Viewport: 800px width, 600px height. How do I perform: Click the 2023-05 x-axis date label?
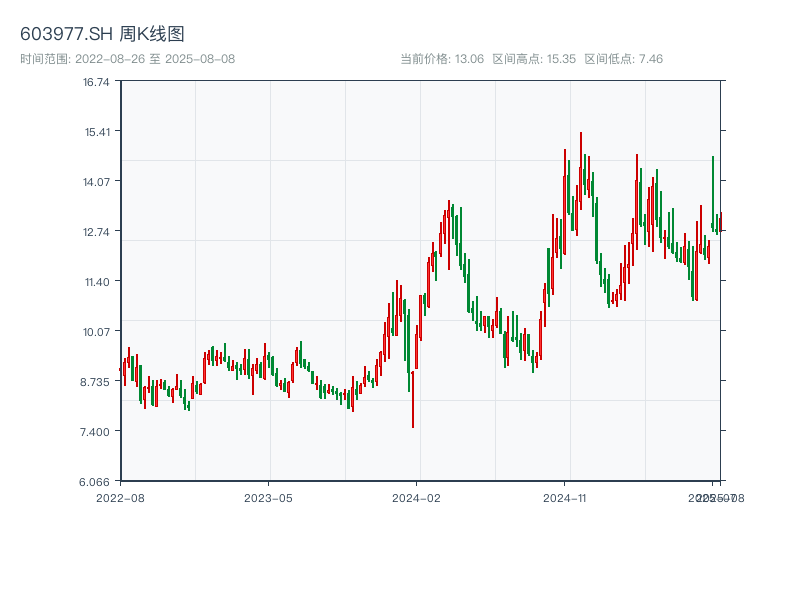point(268,497)
